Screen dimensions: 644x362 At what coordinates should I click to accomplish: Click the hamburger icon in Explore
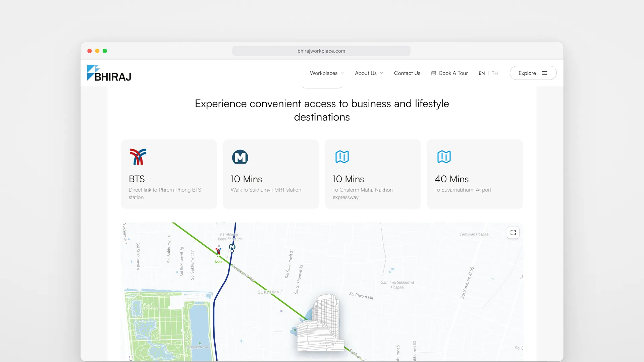(x=545, y=73)
